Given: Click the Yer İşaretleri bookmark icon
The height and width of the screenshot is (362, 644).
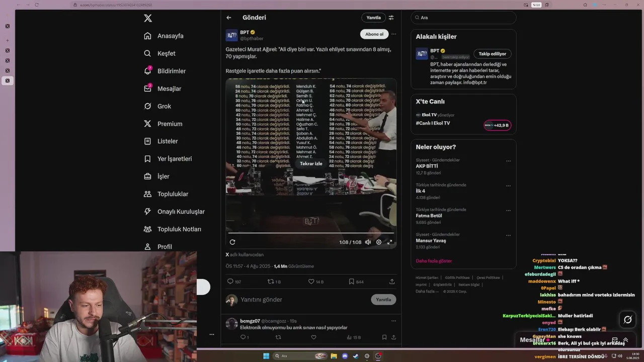Looking at the screenshot, I should tap(147, 159).
